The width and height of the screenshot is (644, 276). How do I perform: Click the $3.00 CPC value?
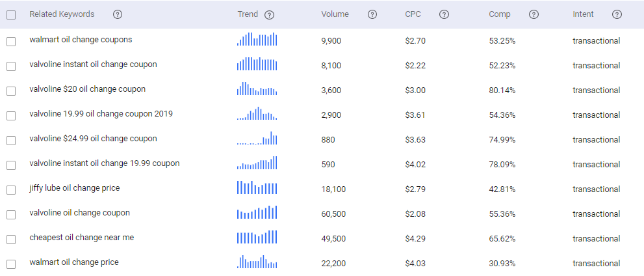[x=415, y=90]
